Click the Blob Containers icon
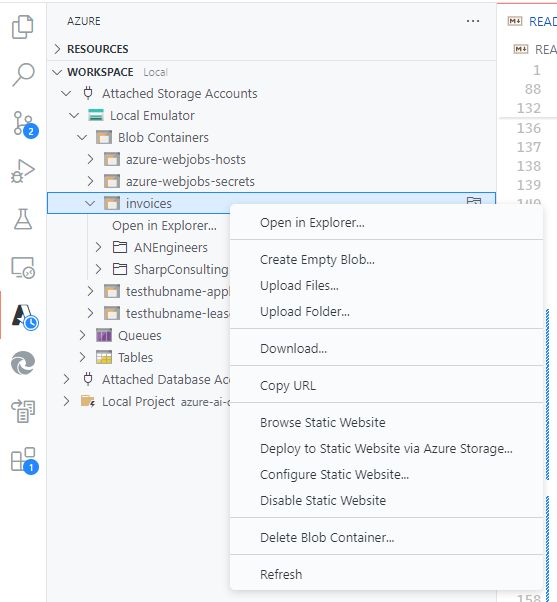 [x=104, y=137]
